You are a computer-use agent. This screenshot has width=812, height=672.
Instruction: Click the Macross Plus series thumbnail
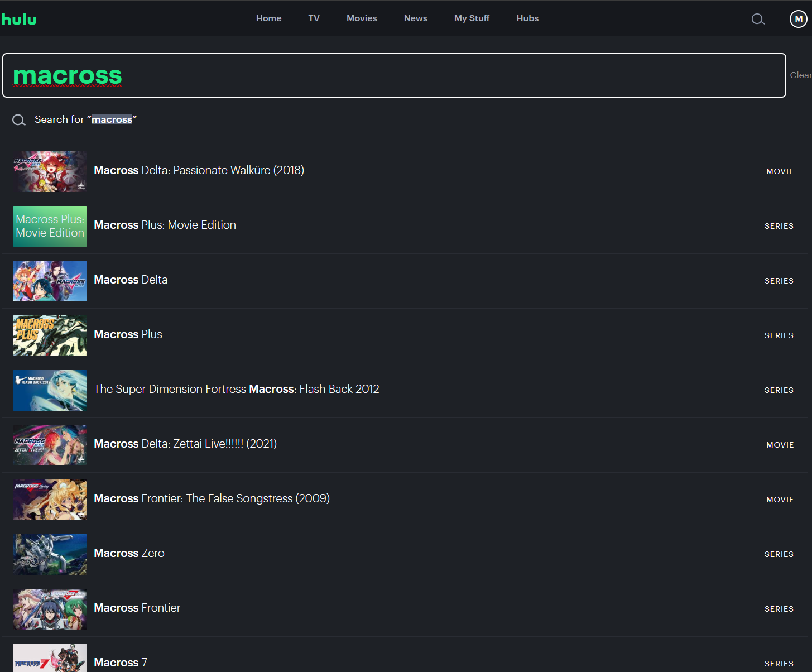click(x=50, y=335)
